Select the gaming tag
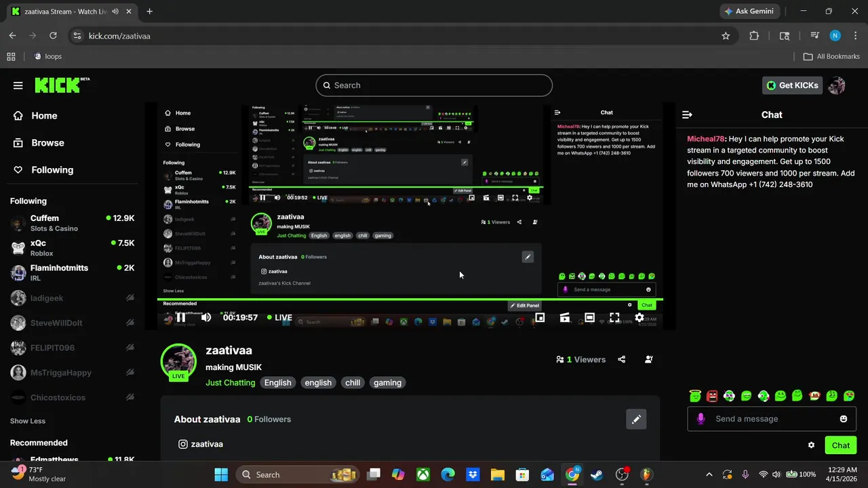 point(387,383)
